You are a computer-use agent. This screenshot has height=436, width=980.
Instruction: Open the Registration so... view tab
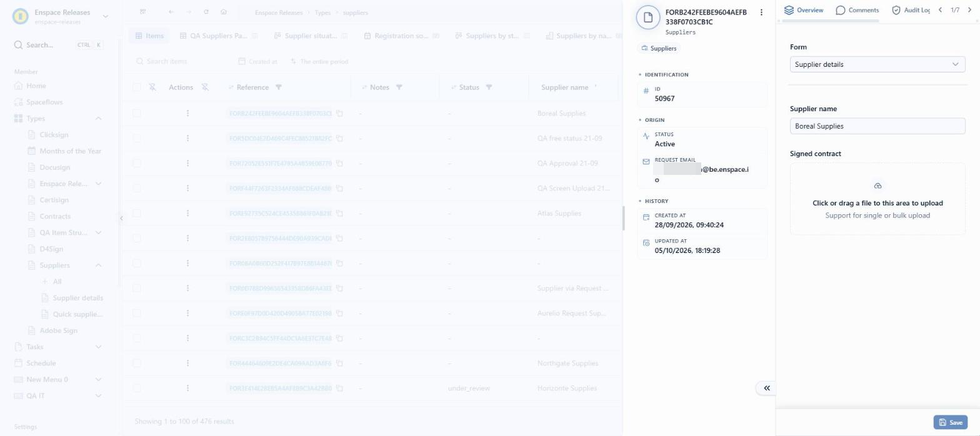tap(401, 36)
